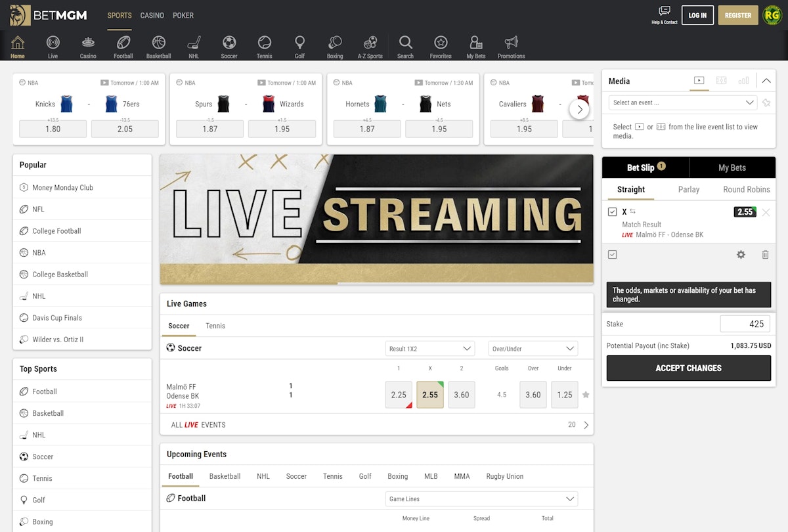Favorite the Malmö FF match star
788x532 pixels.
point(586,395)
